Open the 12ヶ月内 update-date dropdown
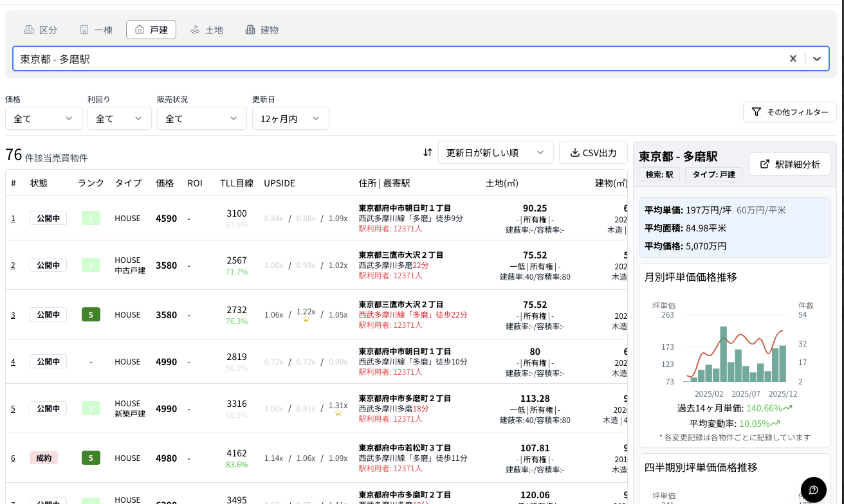The width and height of the screenshot is (844, 504). pyautogui.click(x=290, y=118)
